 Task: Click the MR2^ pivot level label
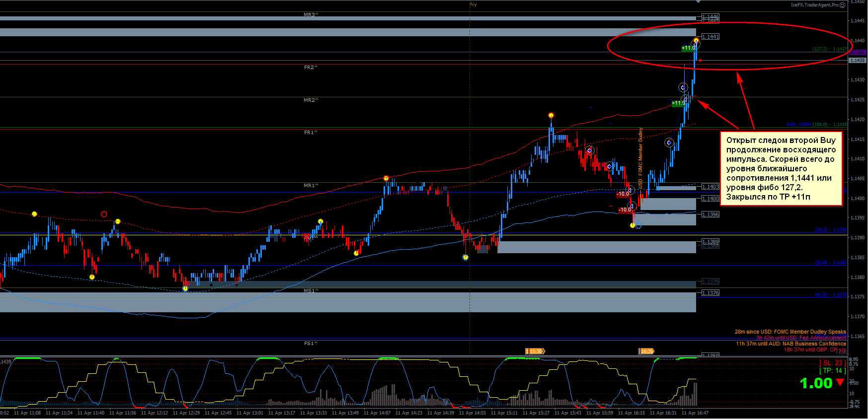click(x=311, y=100)
